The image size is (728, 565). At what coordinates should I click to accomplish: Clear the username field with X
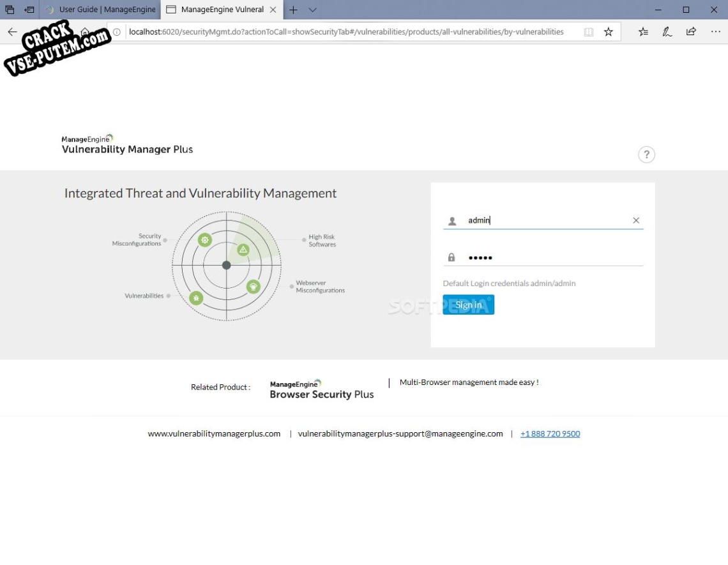[635, 220]
